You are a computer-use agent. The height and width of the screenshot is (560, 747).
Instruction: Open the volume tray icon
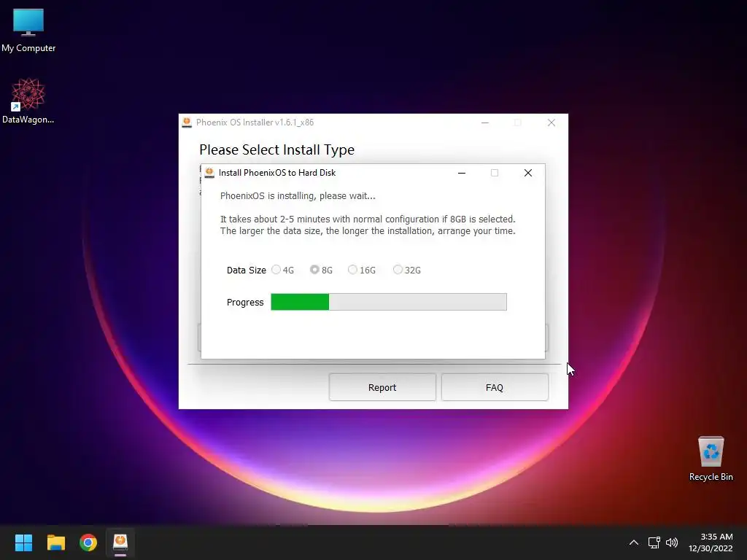(672, 542)
